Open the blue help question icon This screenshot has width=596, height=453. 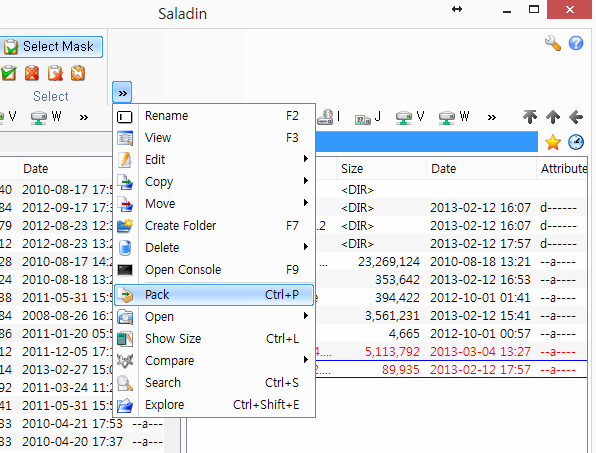[576, 43]
